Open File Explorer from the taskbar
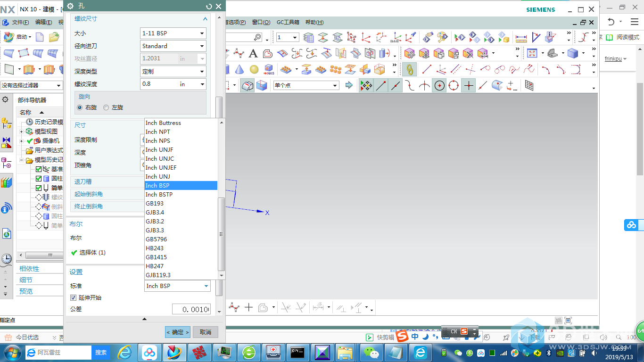This screenshot has width=644, height=362. click(x=345, y=352)
